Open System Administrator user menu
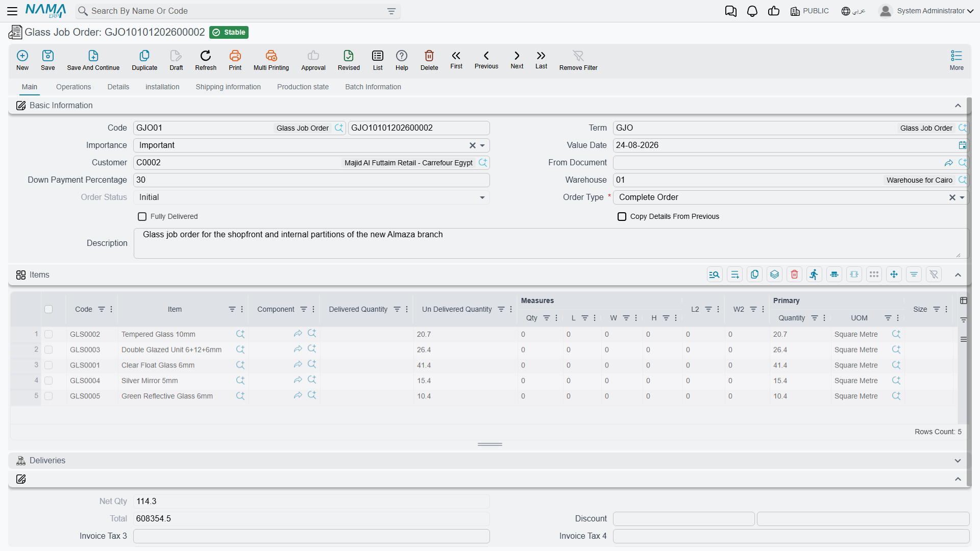980x551 pixels. click(x=926, y=11)
